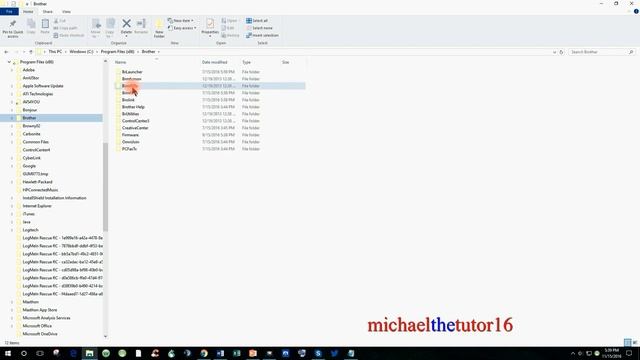640x360 pixels.
Task: Sort by the Date modified column header
Action: point(214,62)
